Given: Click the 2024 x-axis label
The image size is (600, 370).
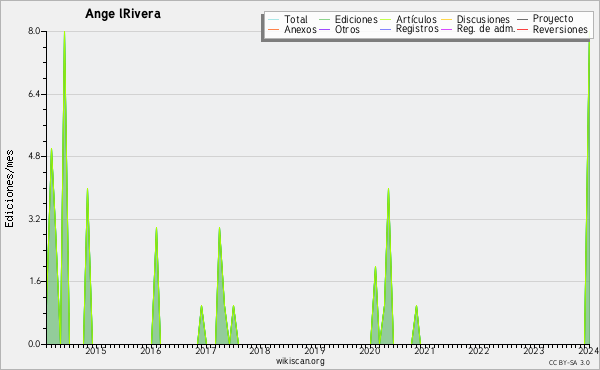Looking at the screenshot, I should pyautogui.click(x=589, y=350).
